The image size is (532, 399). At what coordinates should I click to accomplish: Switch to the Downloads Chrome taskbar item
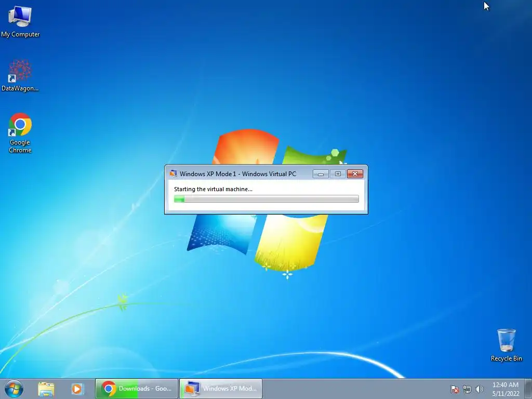tap(137, 389)
